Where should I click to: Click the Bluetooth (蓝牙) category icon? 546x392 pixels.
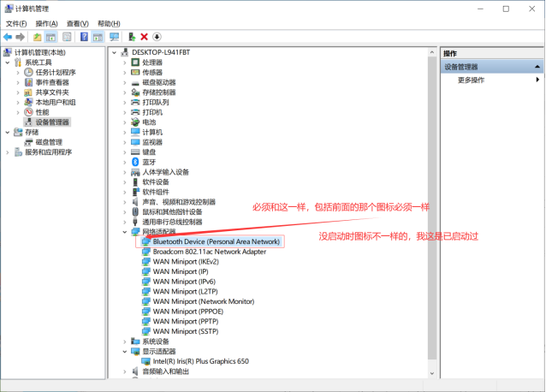coord(135,162)
